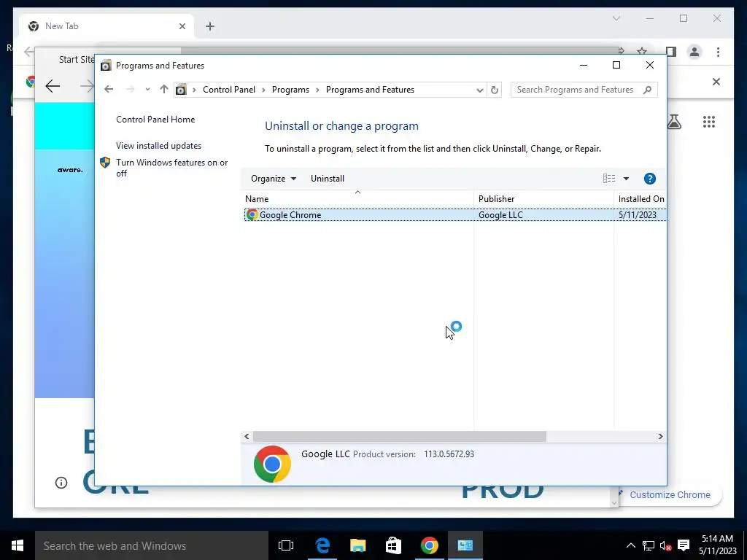
Task: Click Search the web and Windows box
Action: [152, 545]
